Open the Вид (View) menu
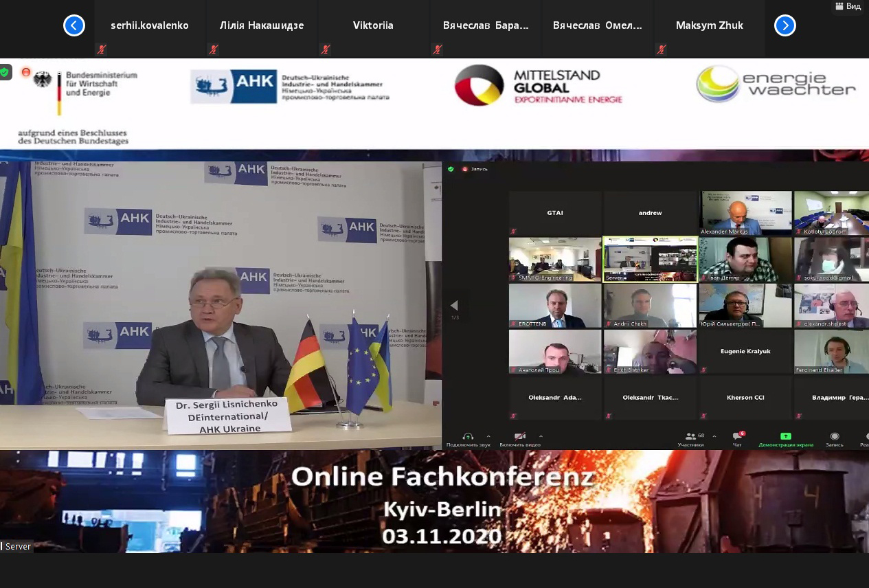 click(848, 6)
